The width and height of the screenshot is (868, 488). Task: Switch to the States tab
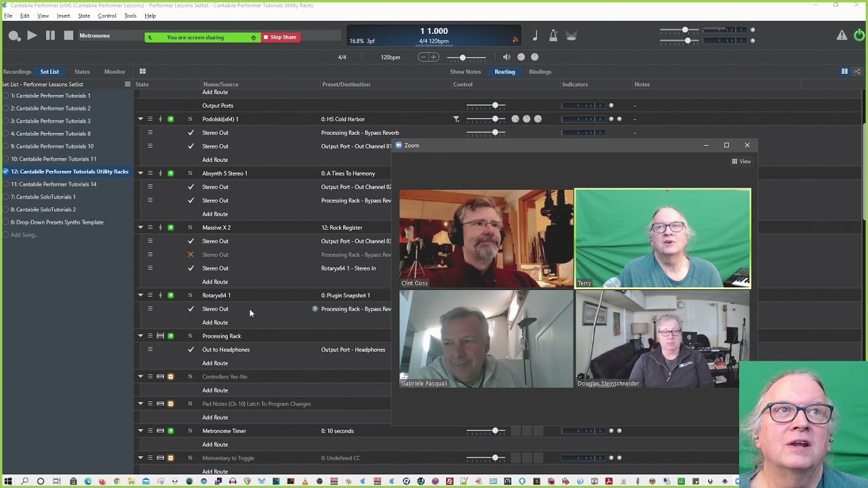[82, 71]
